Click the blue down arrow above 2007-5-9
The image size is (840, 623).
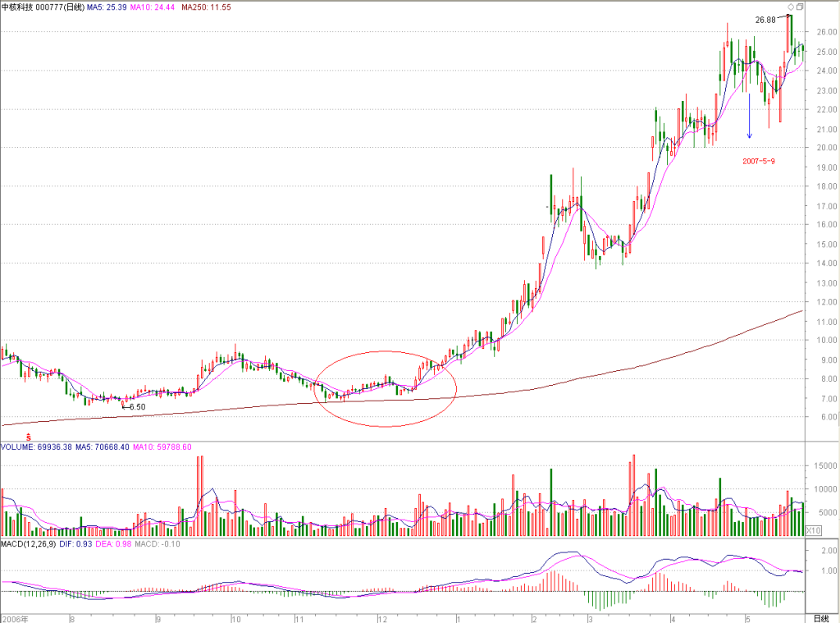[x=750, y=116]
